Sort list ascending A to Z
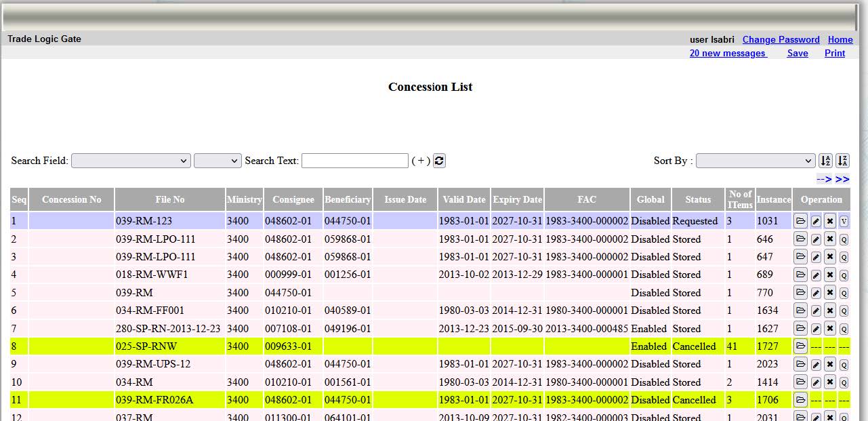 pyautogui.click(x=825, y=161)
